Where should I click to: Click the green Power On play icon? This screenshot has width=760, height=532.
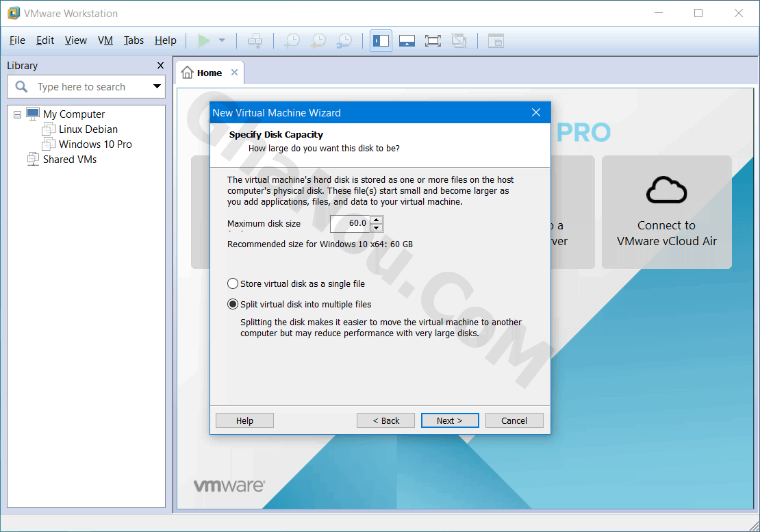click(x=203, y=40)
